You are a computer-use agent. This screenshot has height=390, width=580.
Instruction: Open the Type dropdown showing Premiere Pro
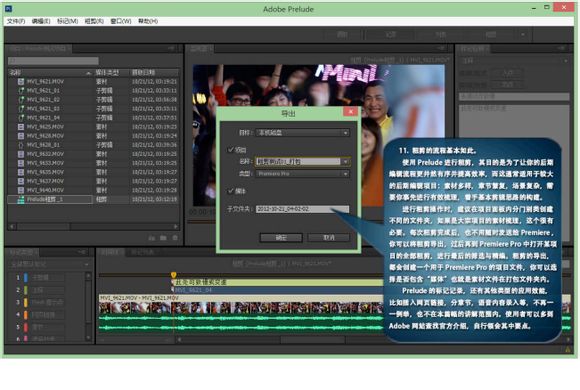pyautogui.click(x=303, y=174)
